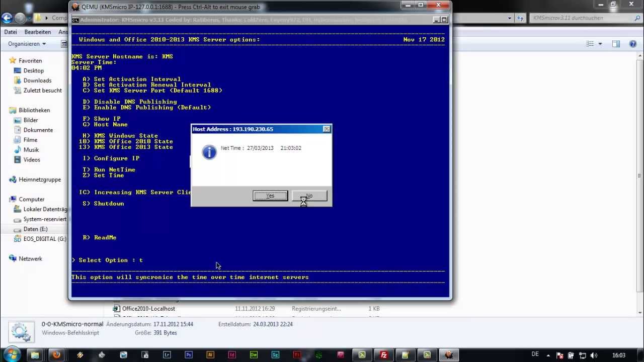Click 'S) Shutdown' console line
This screenshot has width=644, height=362.
pos(103,204)
